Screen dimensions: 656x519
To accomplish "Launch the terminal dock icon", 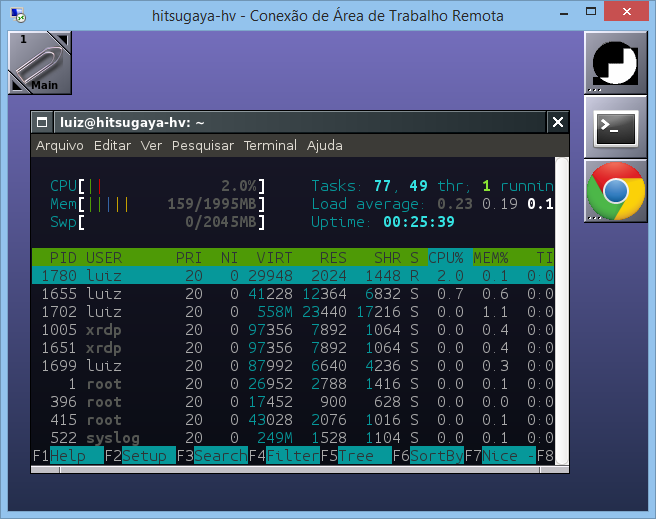I will pyautogui.click(x=616, y=127).
